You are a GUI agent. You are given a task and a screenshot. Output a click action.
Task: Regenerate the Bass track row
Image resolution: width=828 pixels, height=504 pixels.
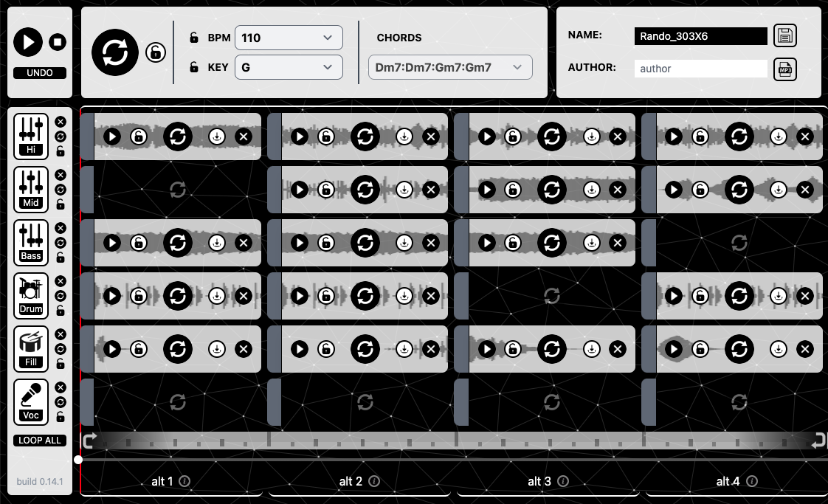[x=61, y=243]
